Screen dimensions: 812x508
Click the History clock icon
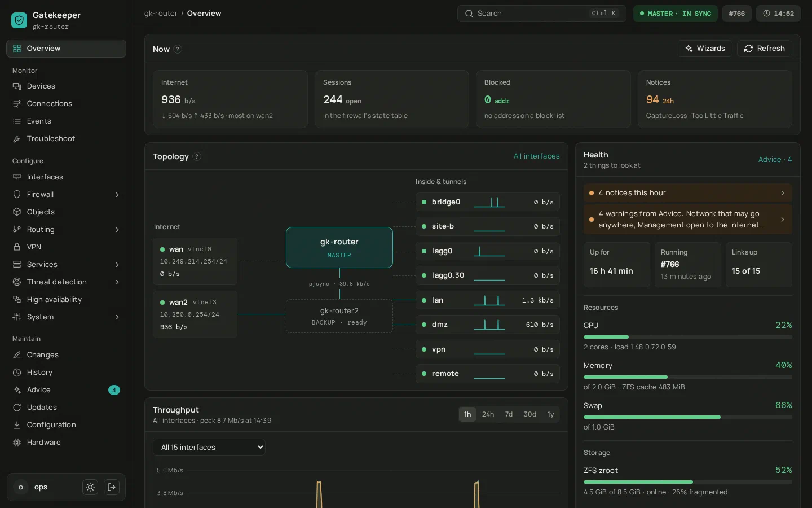tap(17, 373)
